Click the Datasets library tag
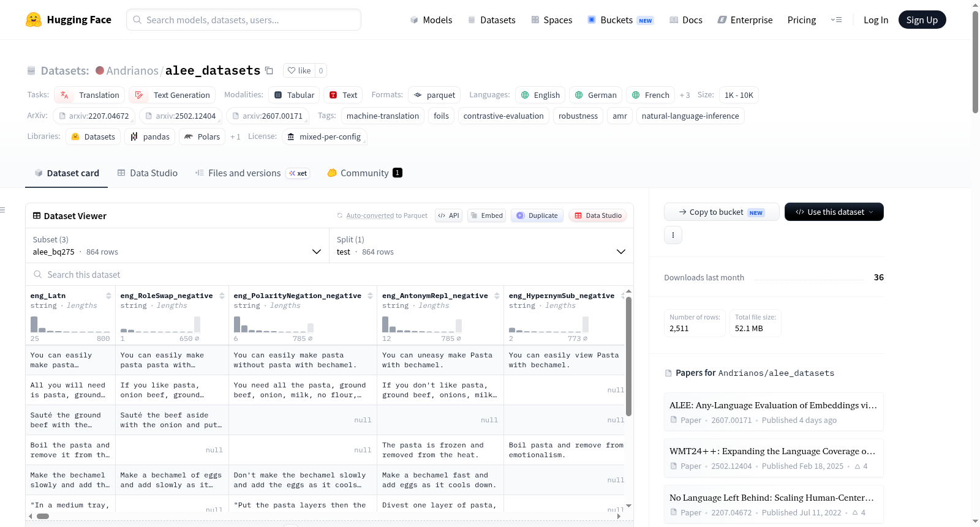This screenshot has height=527, width=980. [x=93, y=136]
